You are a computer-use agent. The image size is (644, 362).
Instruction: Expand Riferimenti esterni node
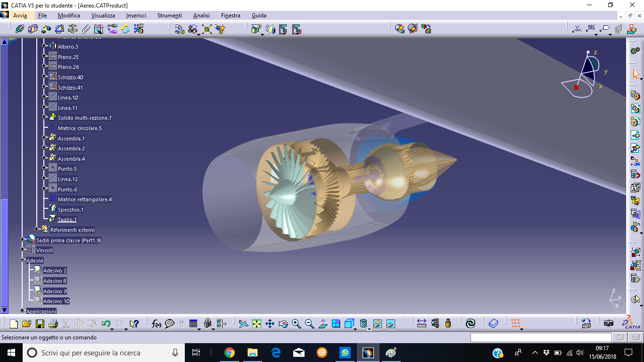(x=37, y=229)
